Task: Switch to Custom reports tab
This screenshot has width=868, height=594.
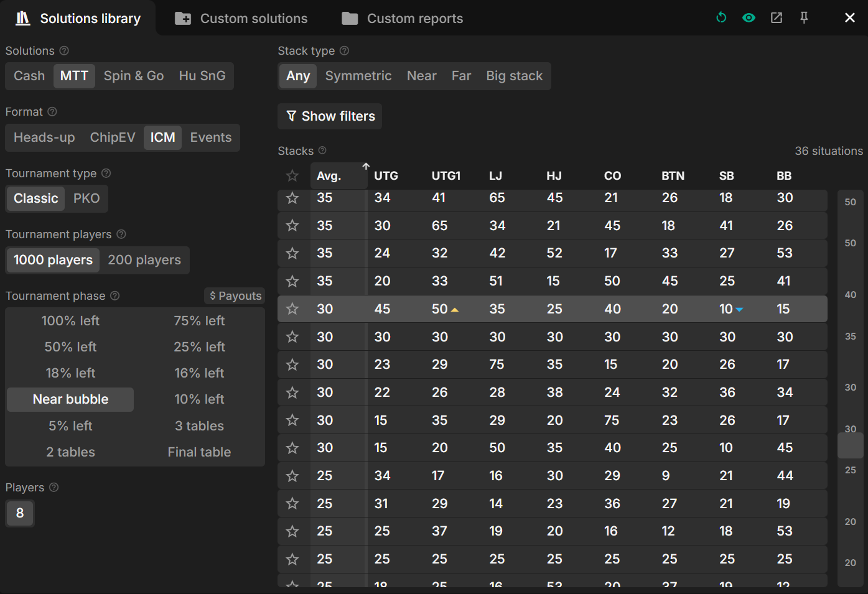Action: 403,19
